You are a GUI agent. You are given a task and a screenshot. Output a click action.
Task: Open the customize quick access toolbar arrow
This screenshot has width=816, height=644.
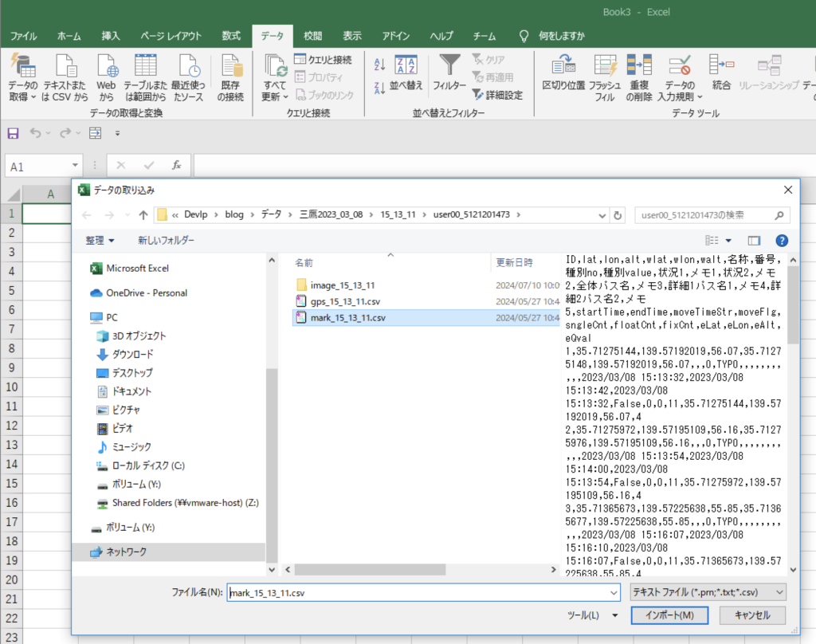(x=118, y=133)
